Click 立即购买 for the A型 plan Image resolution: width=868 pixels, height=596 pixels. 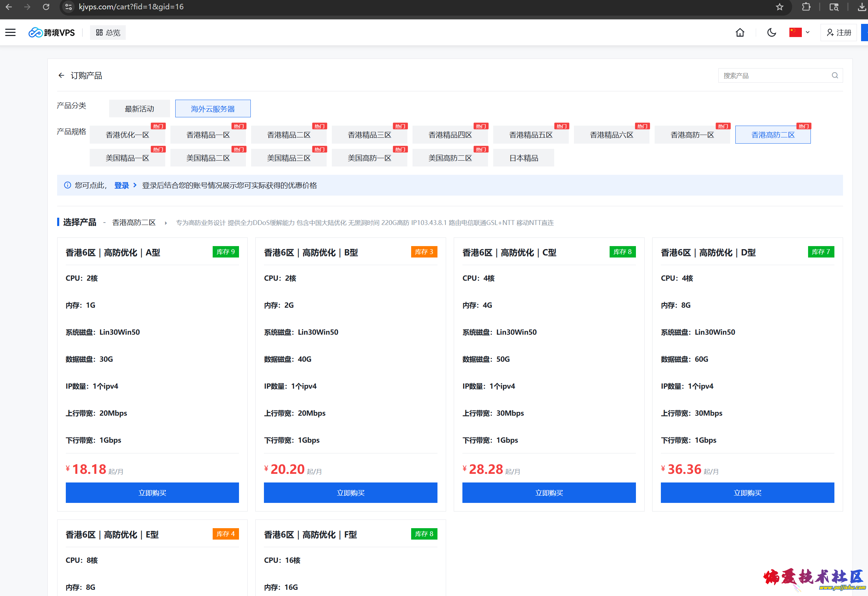(152, 493)
